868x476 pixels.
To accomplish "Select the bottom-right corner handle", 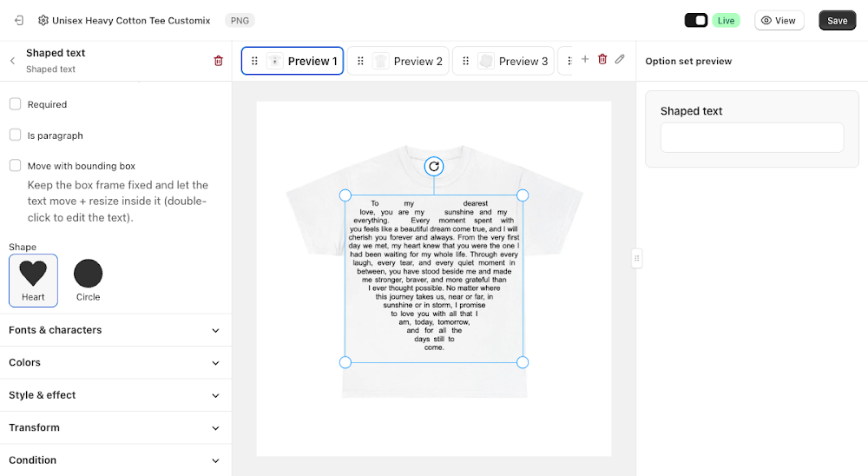I will point(523,362).
